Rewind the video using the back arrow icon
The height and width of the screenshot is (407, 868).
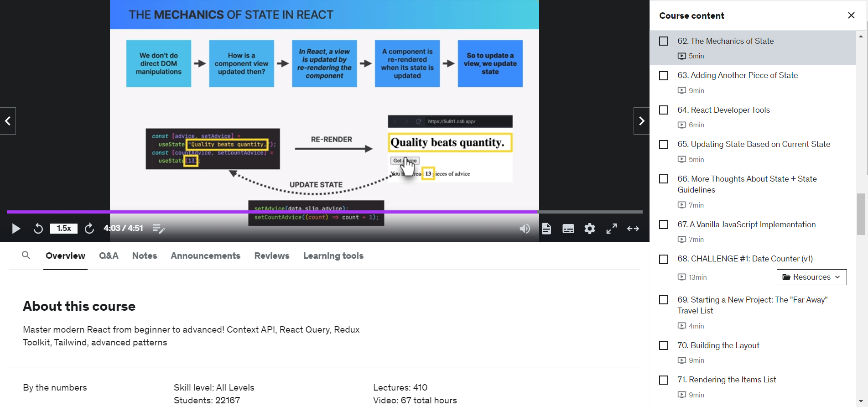coord(38,229)
